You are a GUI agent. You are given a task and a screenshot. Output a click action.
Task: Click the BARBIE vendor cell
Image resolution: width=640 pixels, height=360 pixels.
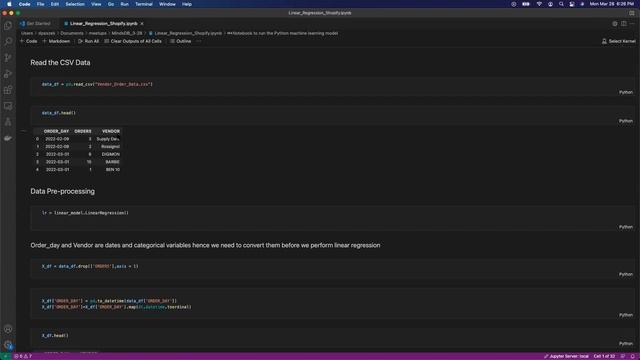[112, 162]
